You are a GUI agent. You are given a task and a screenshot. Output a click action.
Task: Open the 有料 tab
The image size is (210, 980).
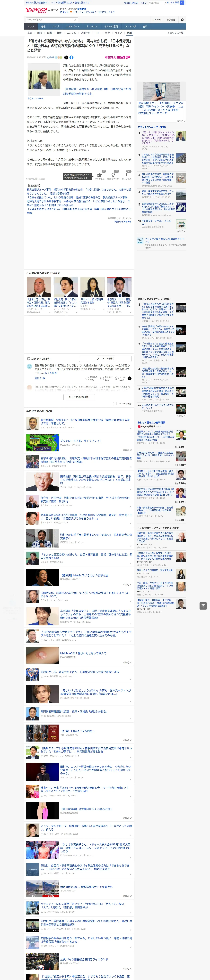coord(145,27)
